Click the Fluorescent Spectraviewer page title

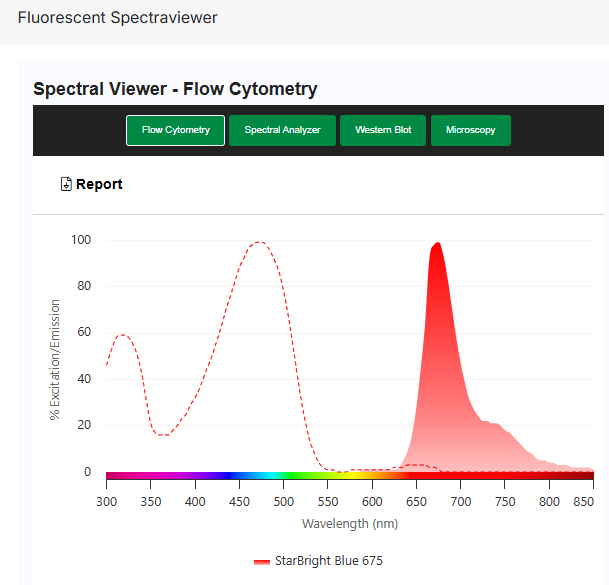click(x=117, y=18)
